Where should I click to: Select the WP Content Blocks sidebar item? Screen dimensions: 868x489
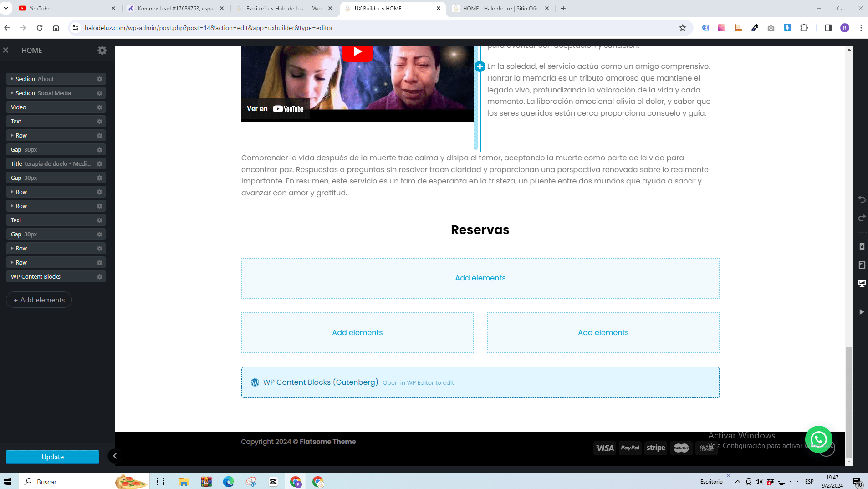pyautogui.click(x=56, y=277)
